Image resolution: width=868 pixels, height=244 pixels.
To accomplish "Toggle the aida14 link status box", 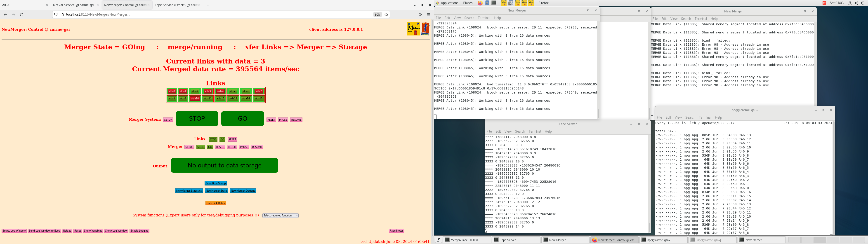I will coord(246,99).
